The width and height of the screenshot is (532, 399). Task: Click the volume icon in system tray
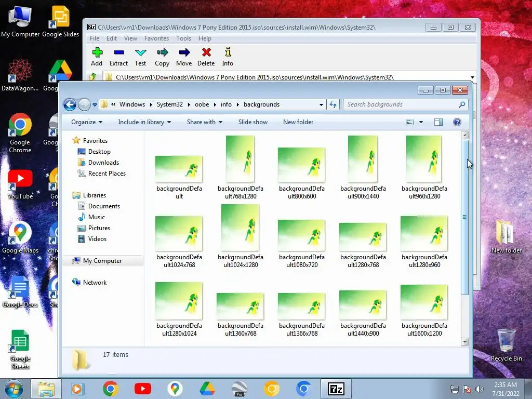click(480, 389)
